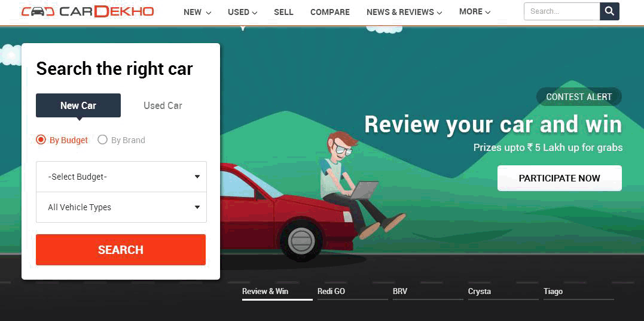Select the By Brand radio button
This screenshot has height=321, width=644.
coord(102,140)
